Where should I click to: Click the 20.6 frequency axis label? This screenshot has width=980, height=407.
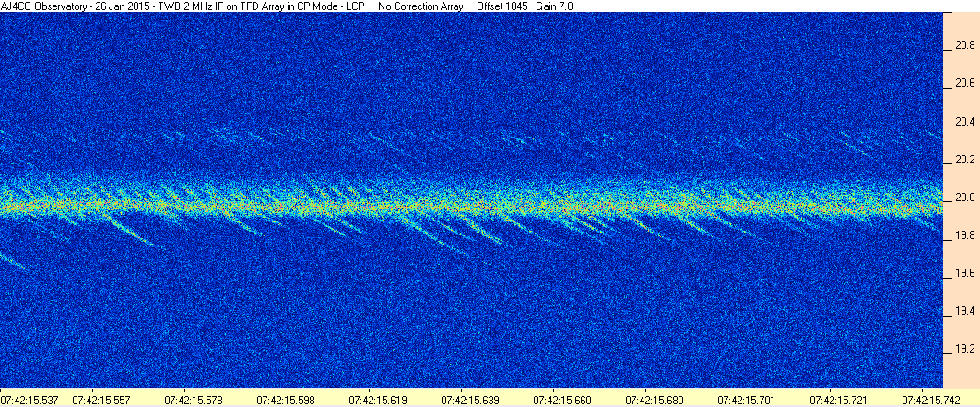965,83
